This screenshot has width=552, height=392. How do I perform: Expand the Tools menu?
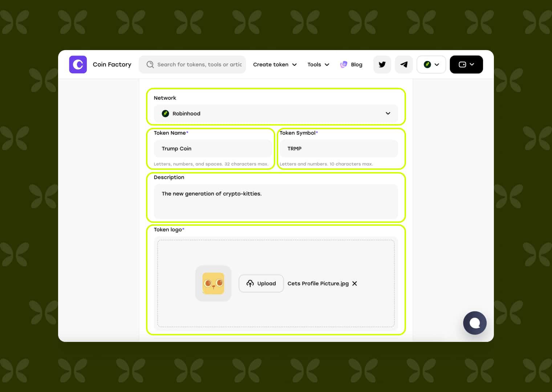click(318, 65)
